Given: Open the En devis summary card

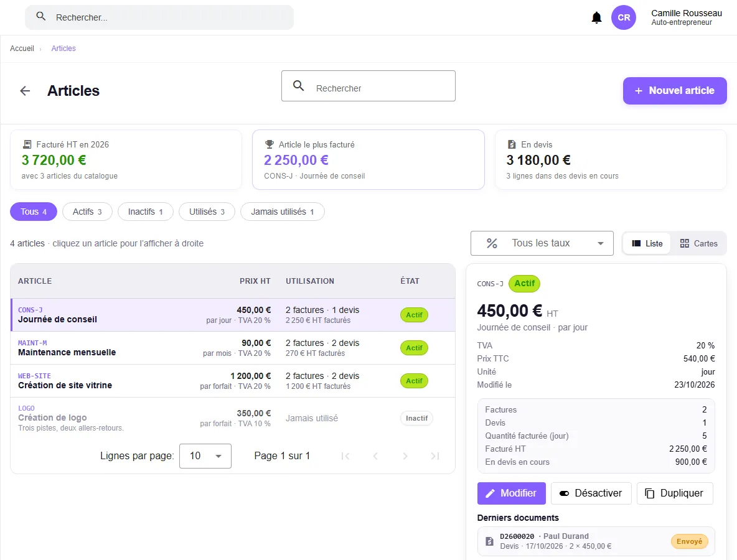Looking at the screenshot, I should click(611, 160).
